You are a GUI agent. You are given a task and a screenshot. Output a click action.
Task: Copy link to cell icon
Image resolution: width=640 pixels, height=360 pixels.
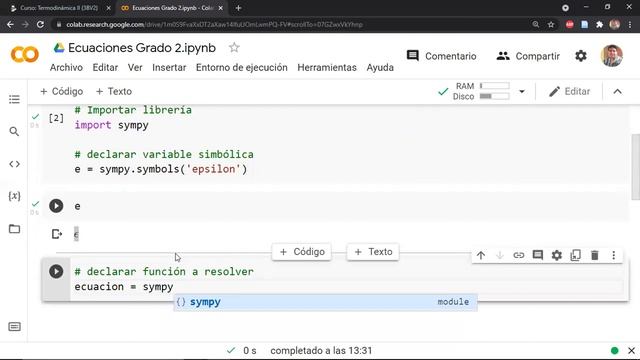pyautogui.click(x=518, y=256)
